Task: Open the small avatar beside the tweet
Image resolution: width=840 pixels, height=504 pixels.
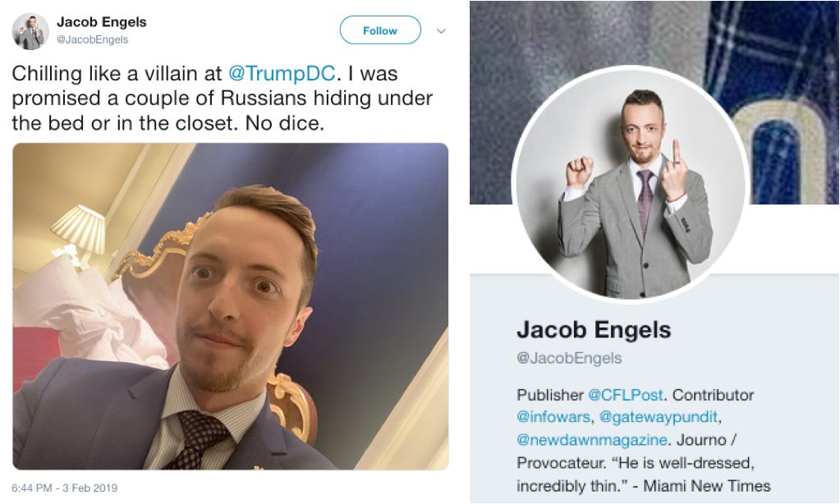Action: click(30, 31)
